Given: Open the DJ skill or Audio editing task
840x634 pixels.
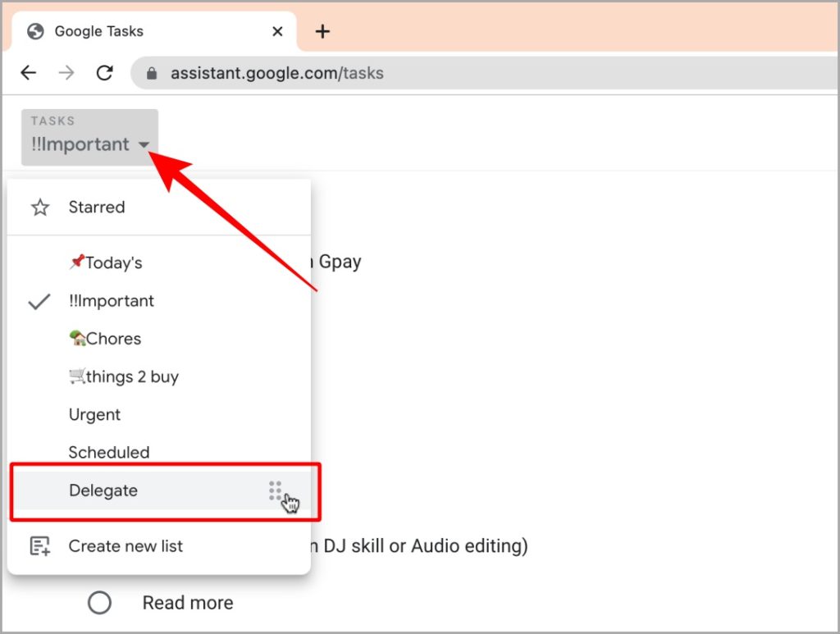Looking at the screenshot, I should click(419, 546).
